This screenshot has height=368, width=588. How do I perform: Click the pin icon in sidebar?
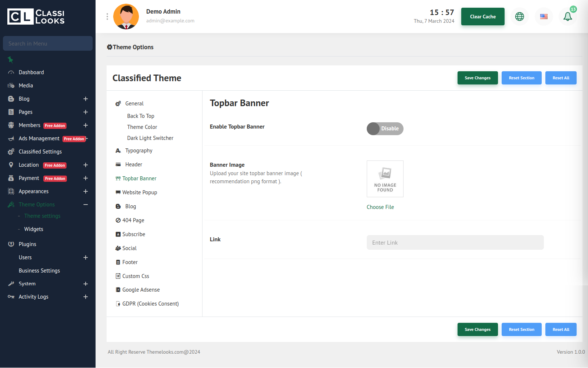10,59
